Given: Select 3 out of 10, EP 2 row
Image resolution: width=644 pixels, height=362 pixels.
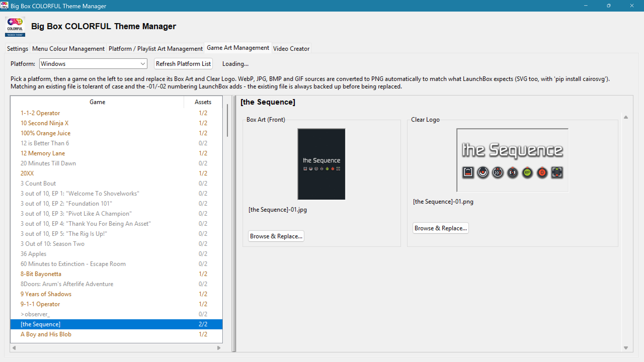Looking at the screenshot, I should (117, 204).
